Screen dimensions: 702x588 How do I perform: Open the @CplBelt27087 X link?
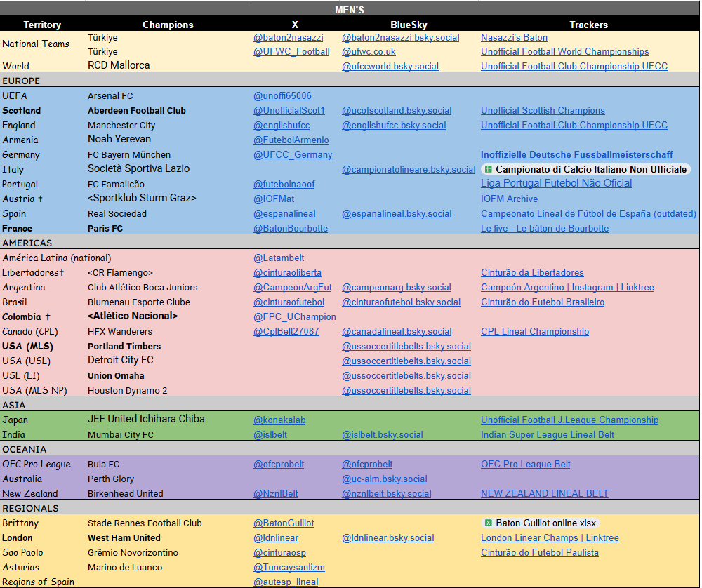click(x=286, y=332)
